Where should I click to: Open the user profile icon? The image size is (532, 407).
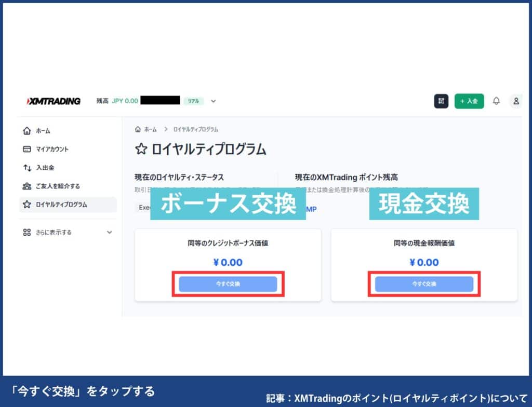tap(516, 101)
